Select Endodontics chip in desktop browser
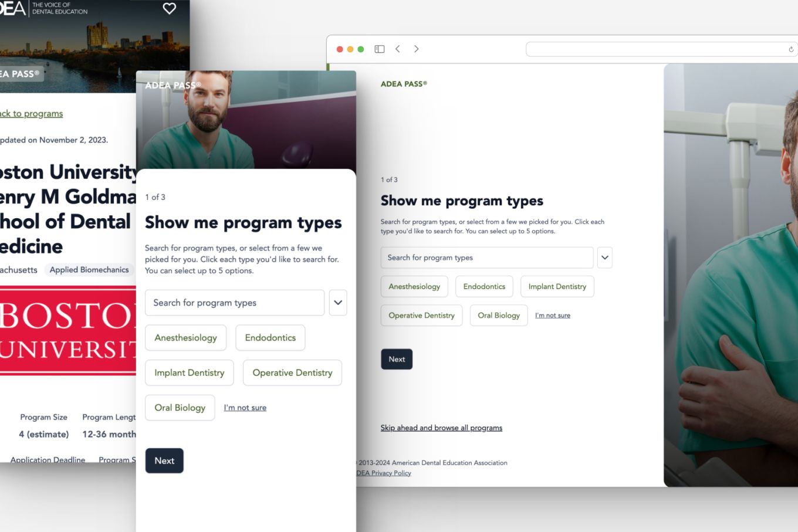The height and width of the screenshot is (532, 798). point(484,286)
